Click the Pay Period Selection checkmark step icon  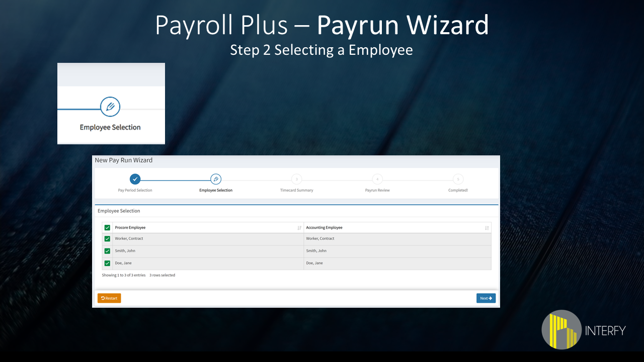135,179
